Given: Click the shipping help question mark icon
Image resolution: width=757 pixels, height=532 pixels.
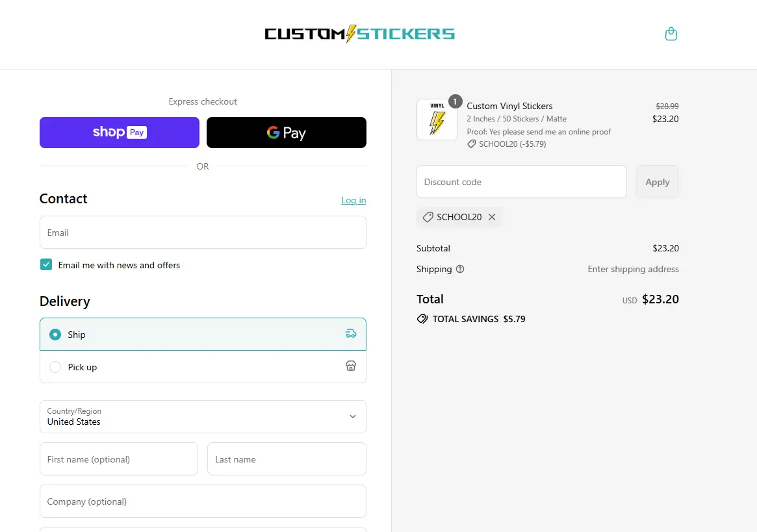Looking at the screenshot, I should [460, 269].
